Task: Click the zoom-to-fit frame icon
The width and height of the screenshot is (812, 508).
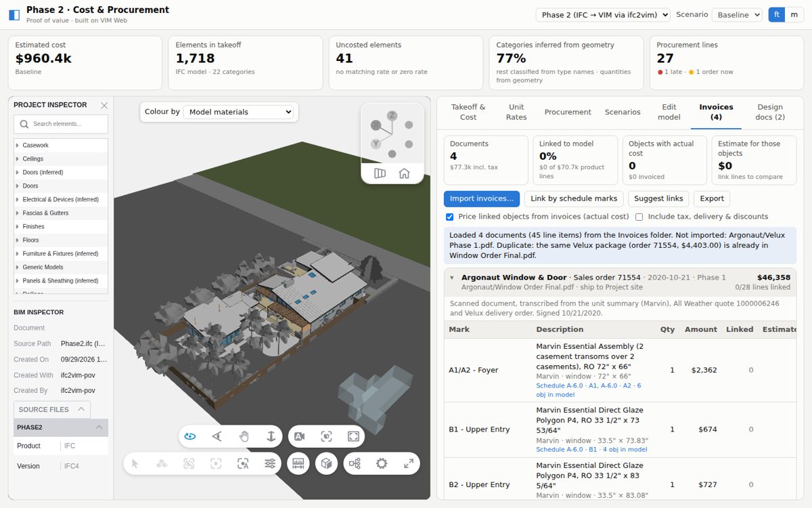Action: click(x=353, y=436)
